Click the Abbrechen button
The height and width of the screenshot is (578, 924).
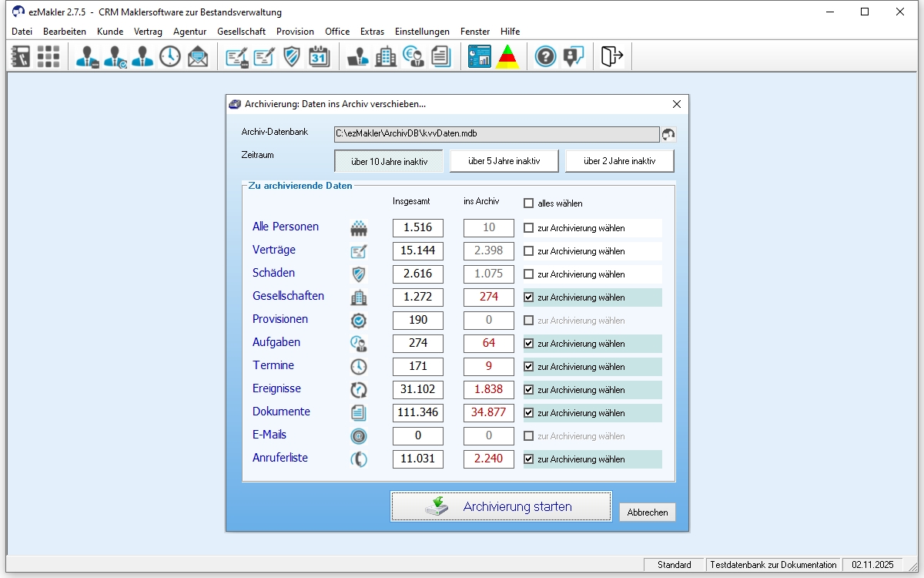click(x=647, y=512)
